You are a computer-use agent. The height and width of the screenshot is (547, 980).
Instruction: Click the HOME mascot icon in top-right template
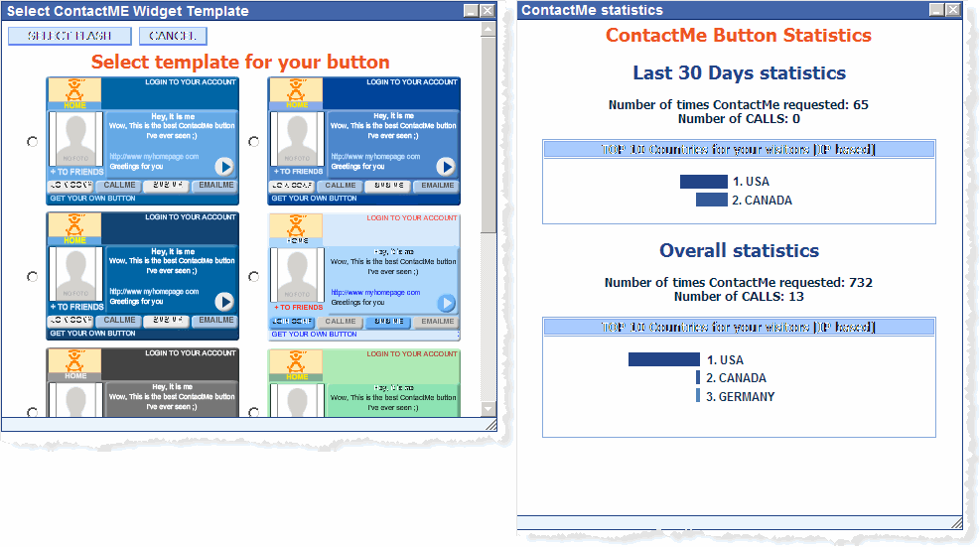coord(296,93)
